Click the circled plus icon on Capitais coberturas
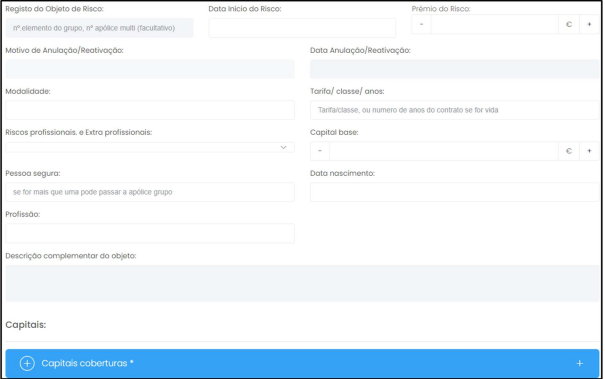 click(27, 363)
